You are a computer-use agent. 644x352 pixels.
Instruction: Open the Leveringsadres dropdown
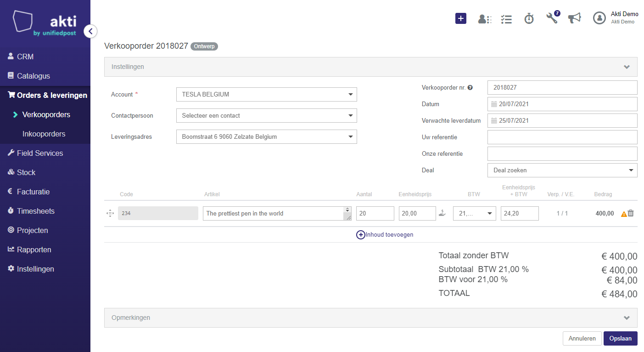(266, 136)
